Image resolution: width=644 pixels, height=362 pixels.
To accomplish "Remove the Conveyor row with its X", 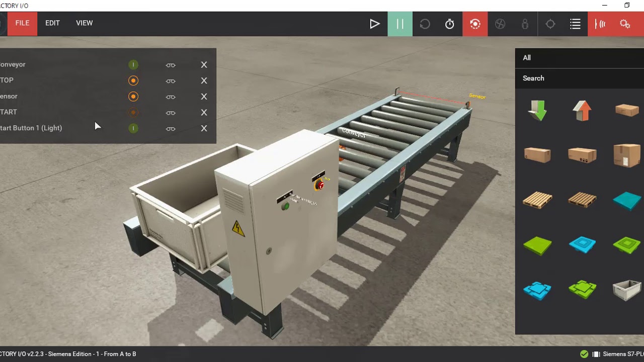I will pos(204,65).
